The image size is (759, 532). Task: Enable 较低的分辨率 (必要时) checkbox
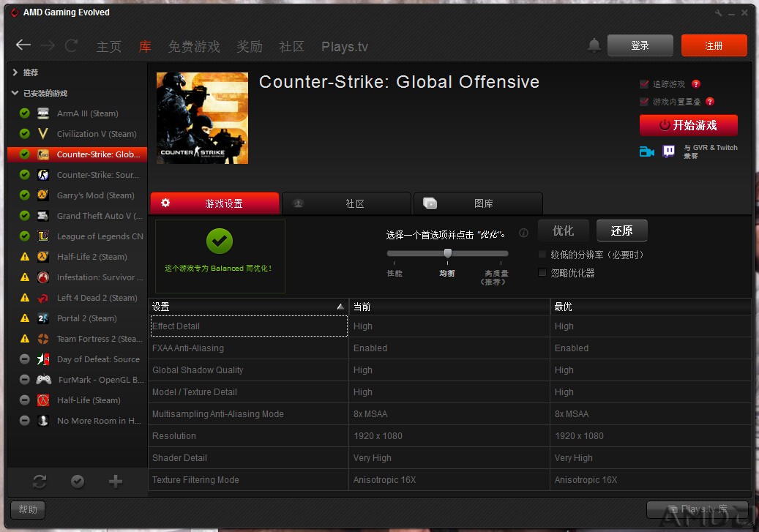(542, 255)
